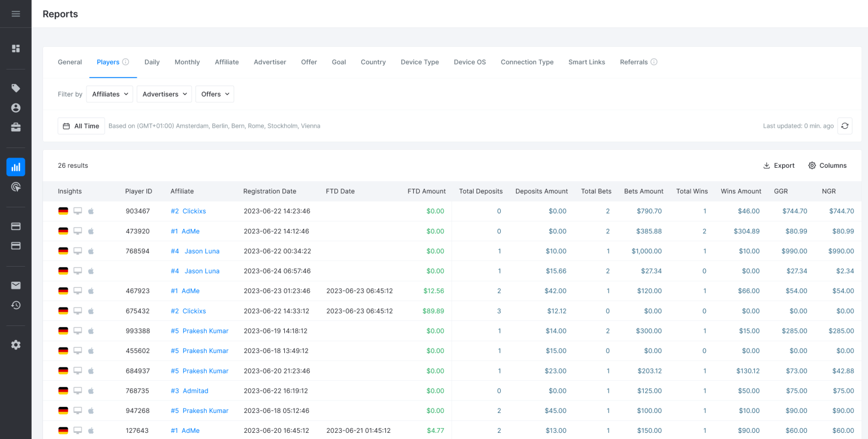Switch to the Daily tab

click(152, 62)
